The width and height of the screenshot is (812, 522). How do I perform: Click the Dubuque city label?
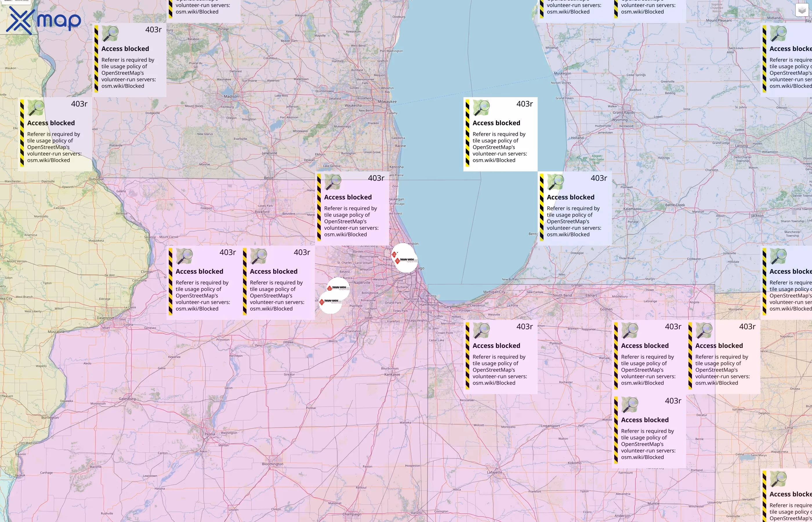click(96, 179)
